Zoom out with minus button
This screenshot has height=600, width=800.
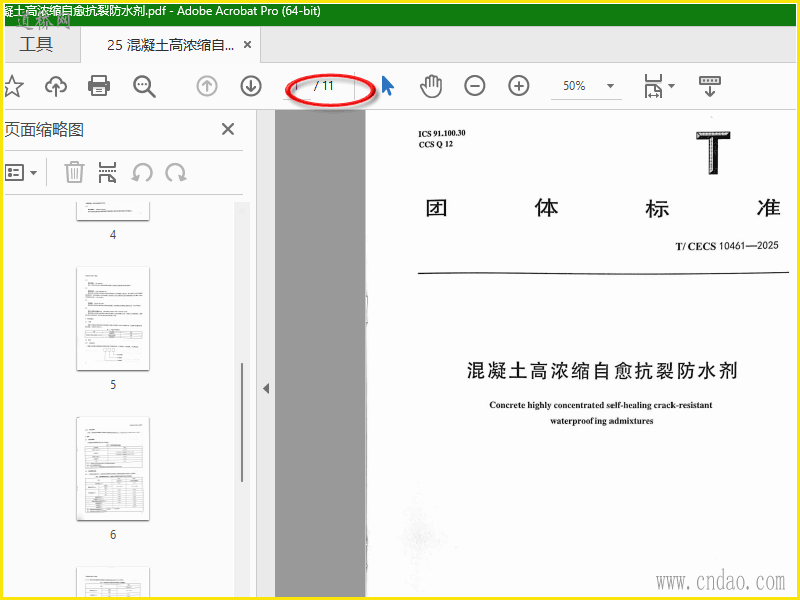coord(474,86)
